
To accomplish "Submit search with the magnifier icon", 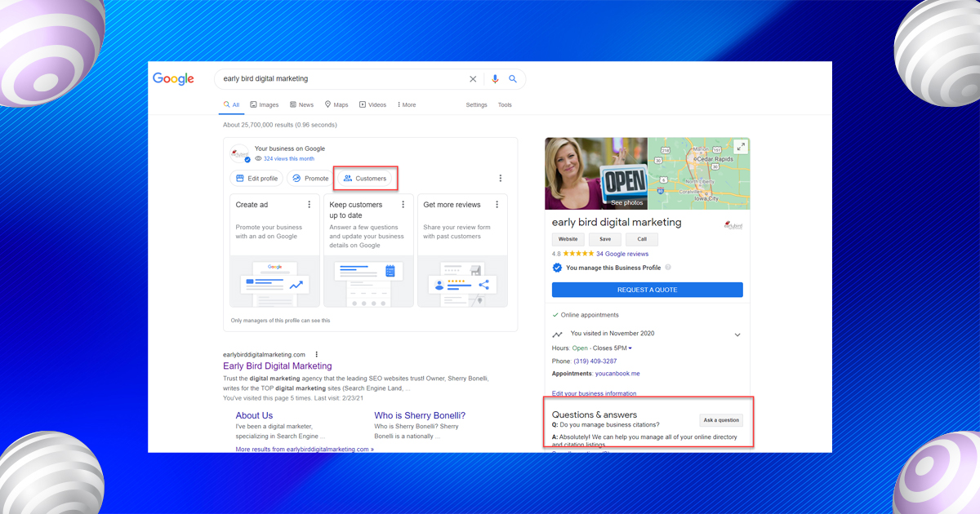I will coord(513,79).
